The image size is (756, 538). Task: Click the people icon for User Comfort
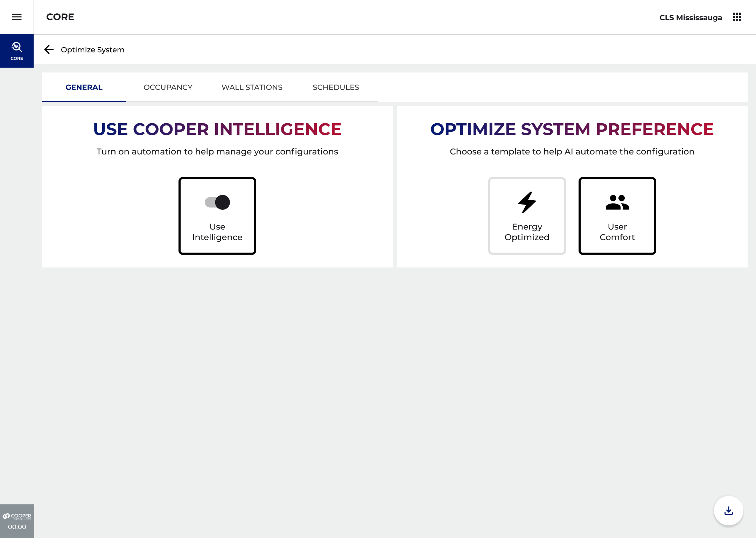[617, 202]
